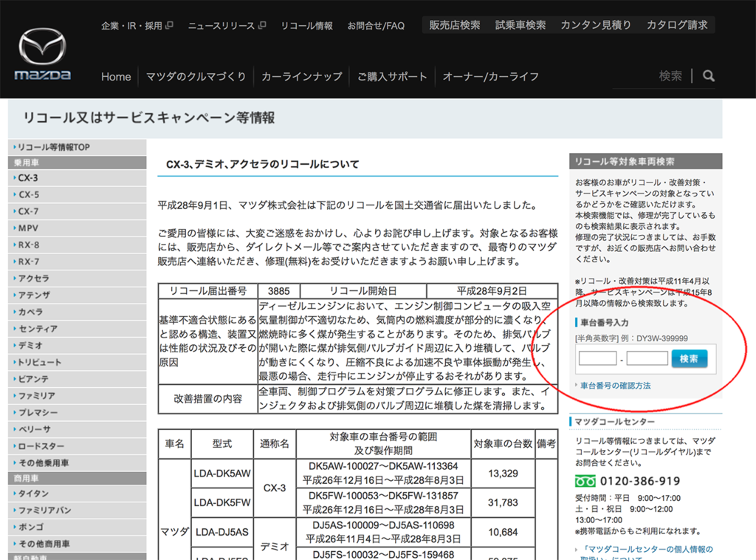Select CX-5 in sidebar
This screenshot has height=560, width=756.
tap(77, 195)
